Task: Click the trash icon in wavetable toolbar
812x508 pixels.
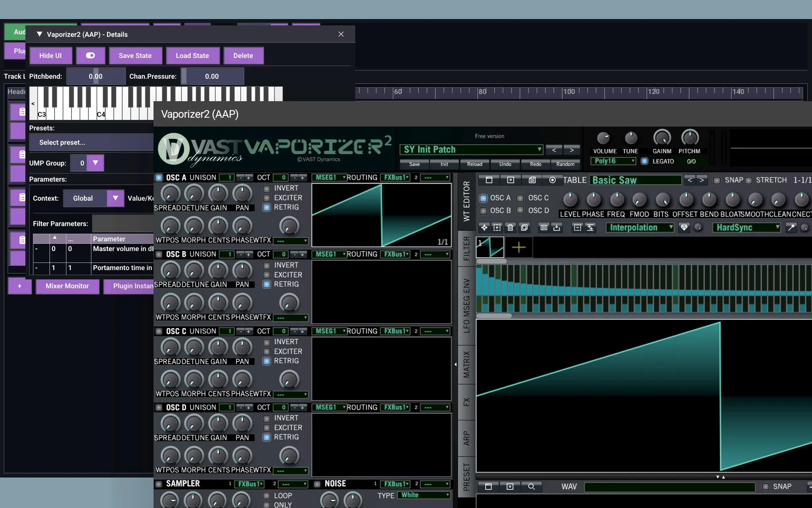Action: point(510,228)
